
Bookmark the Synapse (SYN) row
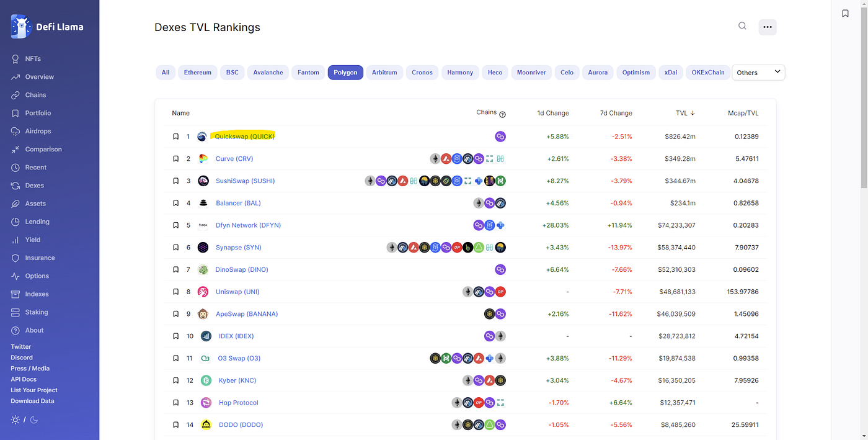point(176,248)
